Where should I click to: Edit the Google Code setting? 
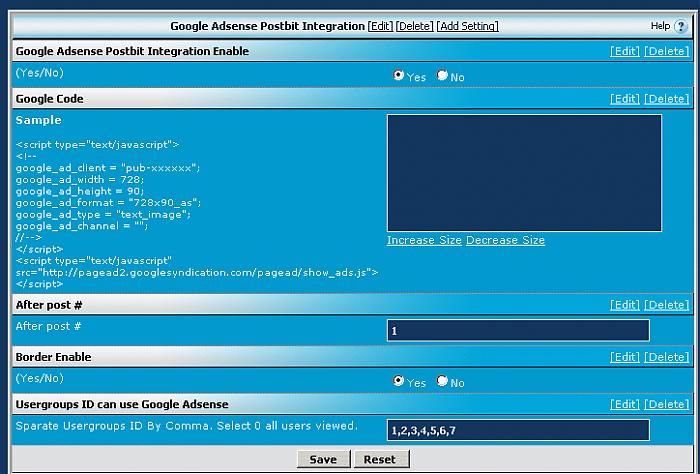click(625, 99)
